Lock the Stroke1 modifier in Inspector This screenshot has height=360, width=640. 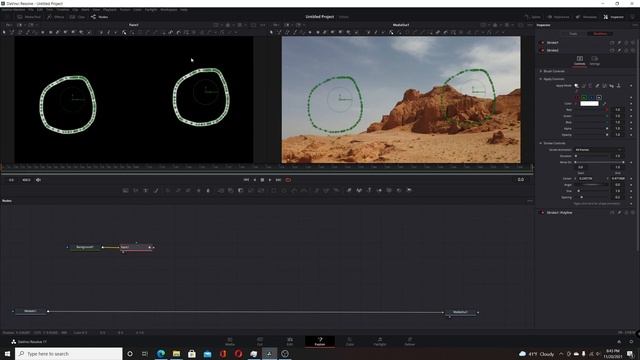(626, 42)
